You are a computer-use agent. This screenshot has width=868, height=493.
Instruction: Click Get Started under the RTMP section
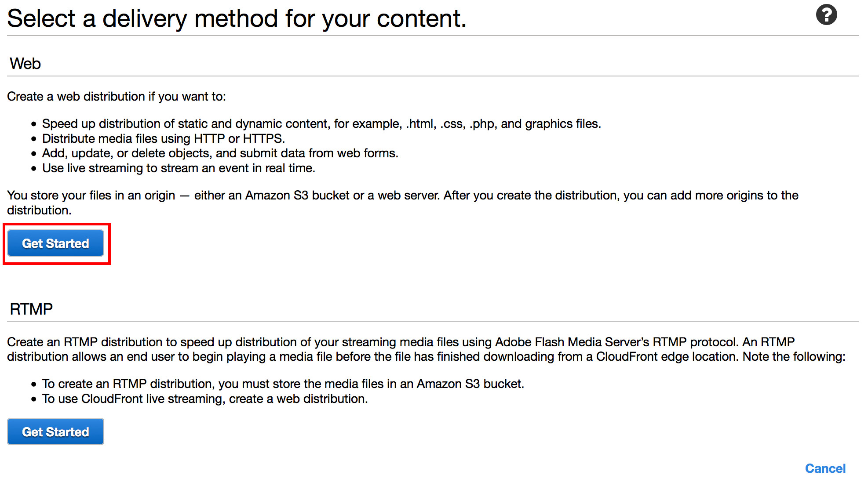[56, 432]
